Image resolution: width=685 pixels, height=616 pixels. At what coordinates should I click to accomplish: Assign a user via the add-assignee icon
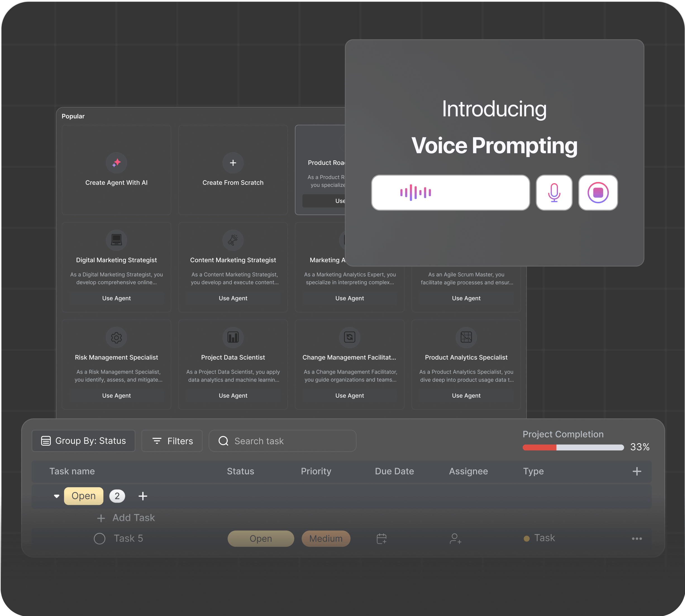click(x=455, y=538)
